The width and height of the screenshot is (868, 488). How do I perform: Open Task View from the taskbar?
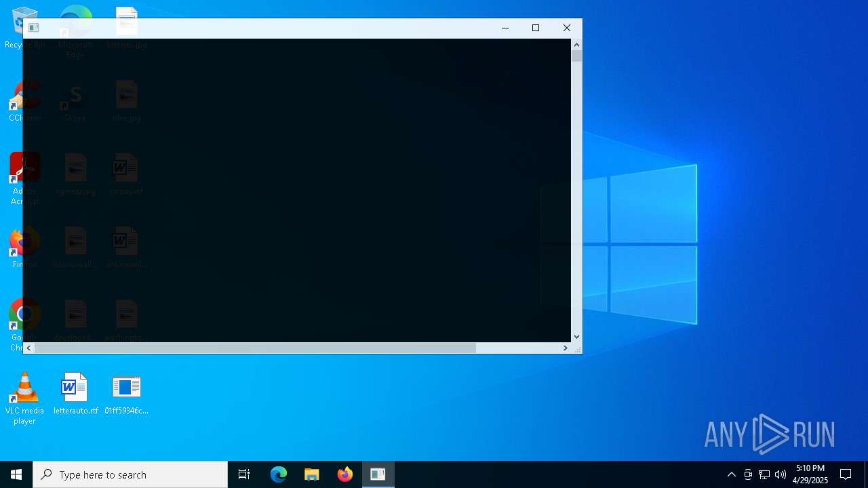coord(244,474)
